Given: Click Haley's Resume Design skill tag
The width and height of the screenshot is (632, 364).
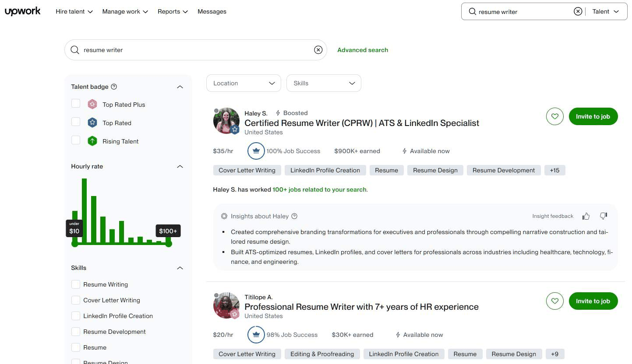Looking at the screenshot, I should (435, 170).
